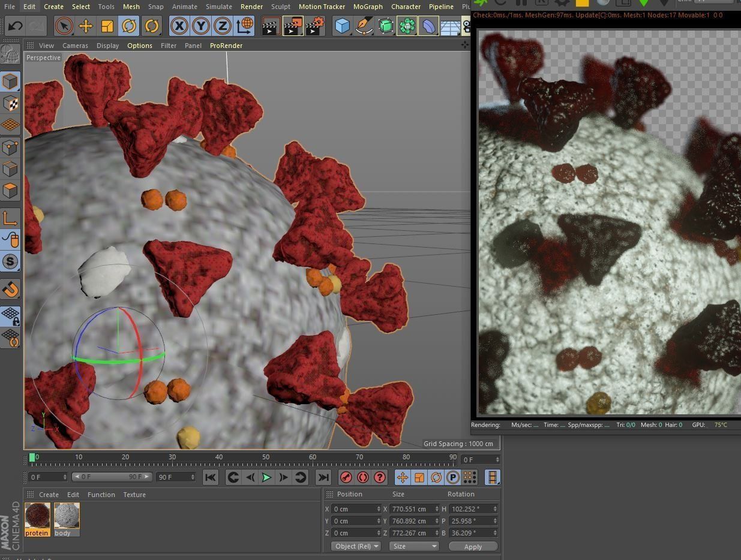Click Record Active Objects button
This screenshot has height=560, width=741.
(346, 477)
